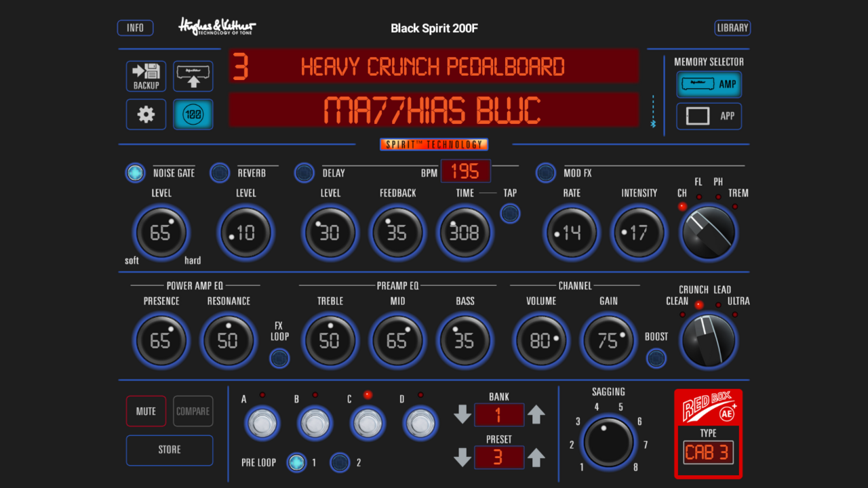Toggle the Noise Gate switch
The image size is (868, 488).
coord(136,173)
